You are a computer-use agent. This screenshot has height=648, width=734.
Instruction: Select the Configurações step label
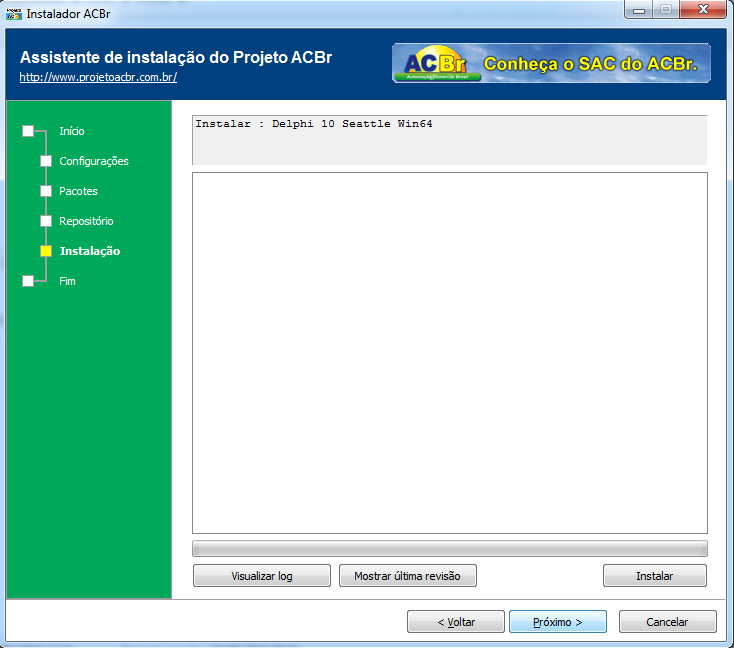click(94, 161)
